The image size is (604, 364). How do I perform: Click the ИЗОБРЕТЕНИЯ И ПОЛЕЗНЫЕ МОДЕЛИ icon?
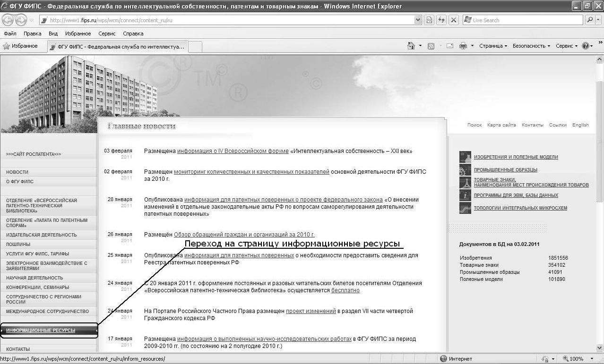pos(465,157)
